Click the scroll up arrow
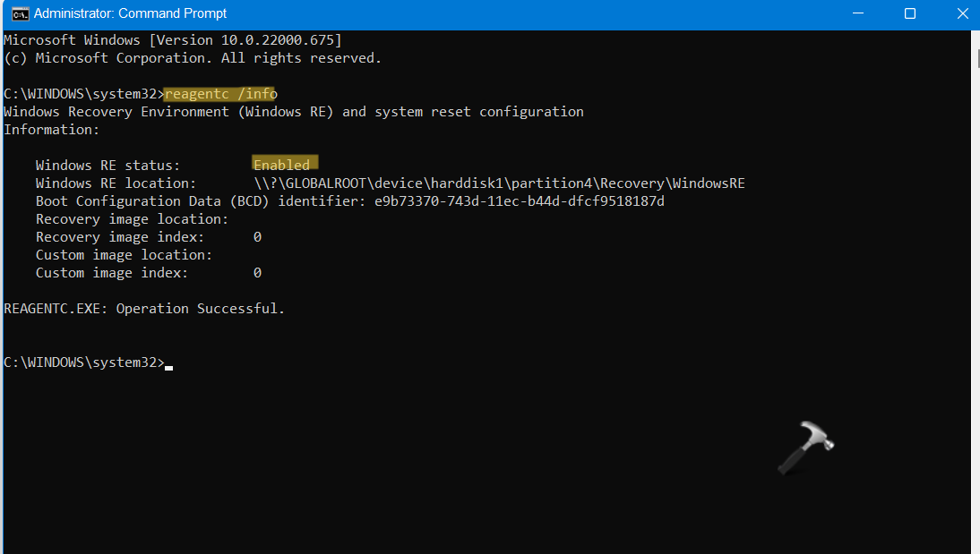 coord(975,37)
